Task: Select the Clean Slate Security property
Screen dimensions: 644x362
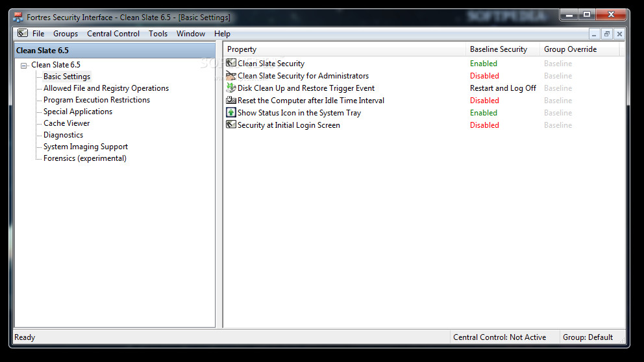Action: click(x=271, y=64)
